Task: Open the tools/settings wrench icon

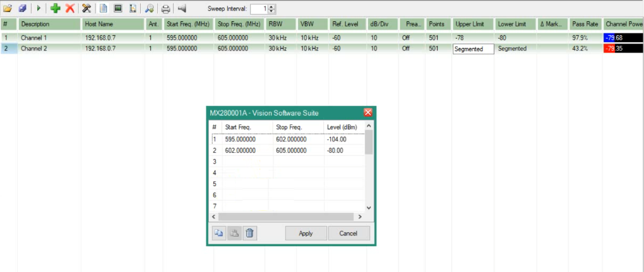Action: (87, 9)
